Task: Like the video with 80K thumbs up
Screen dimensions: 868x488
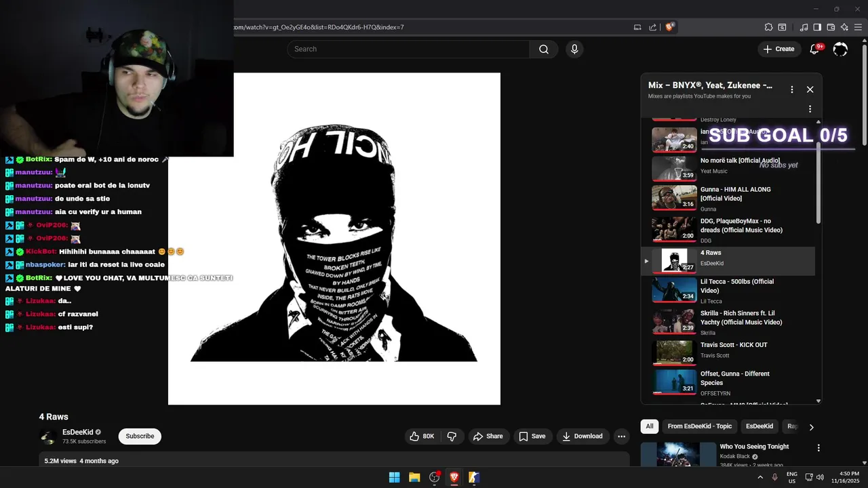Action: [x=422, y=436]
